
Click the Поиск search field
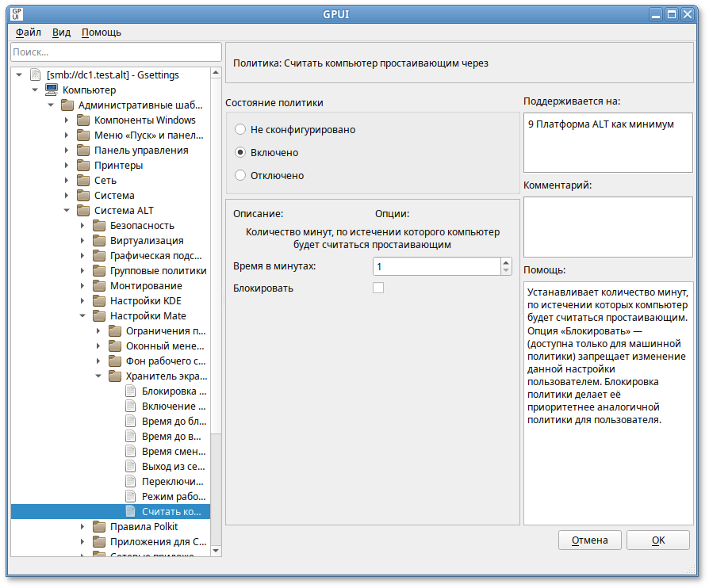point(115,51)
